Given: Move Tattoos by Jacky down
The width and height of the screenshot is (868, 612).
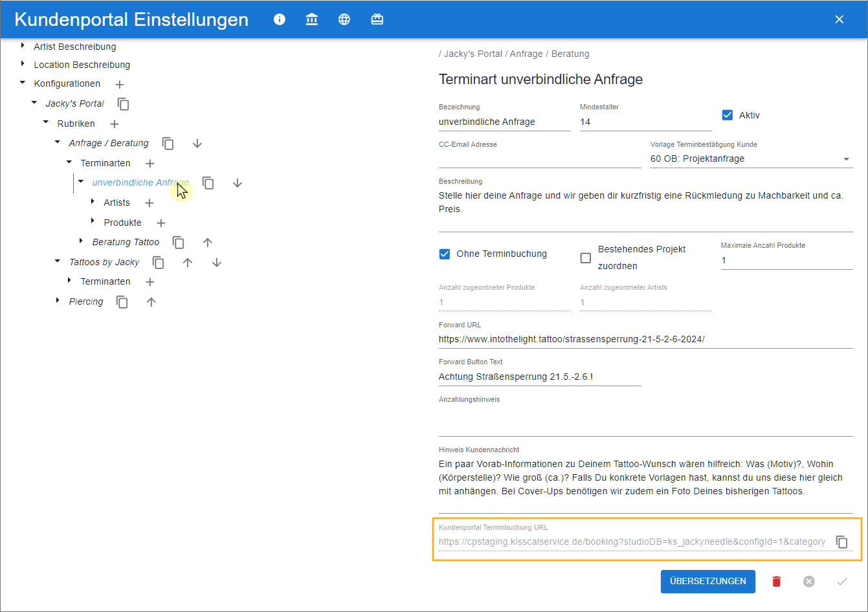Looking at the screenshot, I should (x=217, y=263).
